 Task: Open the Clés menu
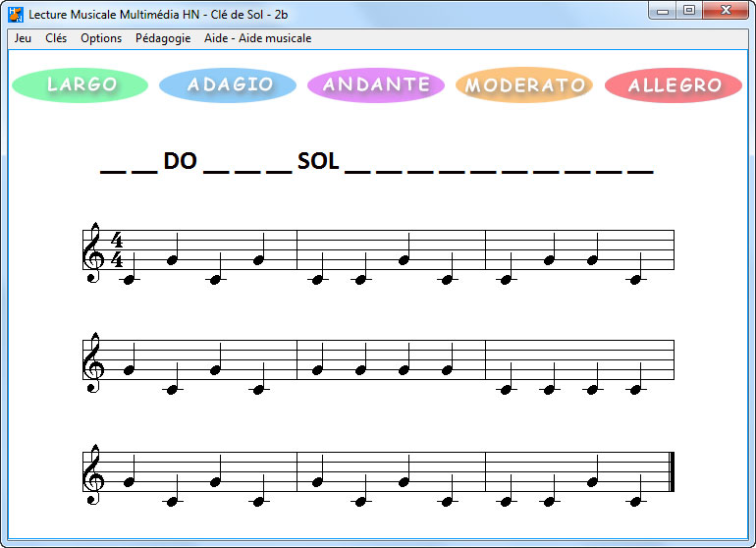pos(56,38)
